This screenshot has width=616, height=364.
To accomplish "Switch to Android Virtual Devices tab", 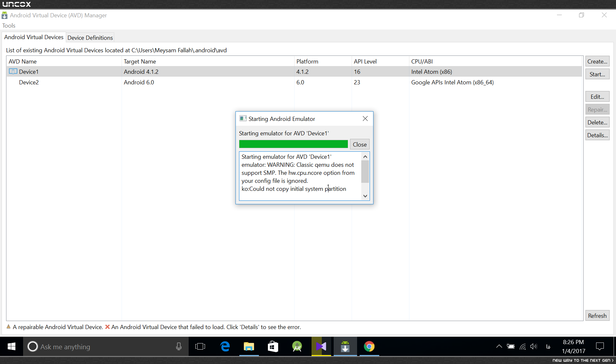I will 34,37.
